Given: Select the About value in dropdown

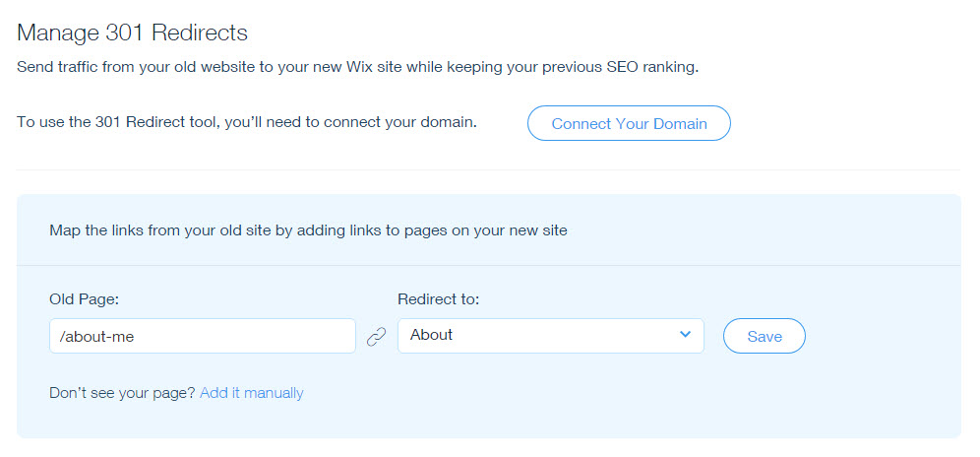Looking at the screenshot, I should click(x=431, y=335).
